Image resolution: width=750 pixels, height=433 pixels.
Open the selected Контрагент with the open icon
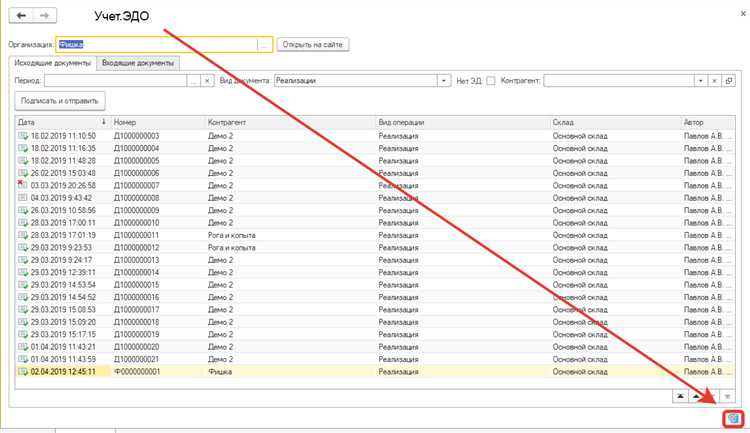tap(728, 81)
